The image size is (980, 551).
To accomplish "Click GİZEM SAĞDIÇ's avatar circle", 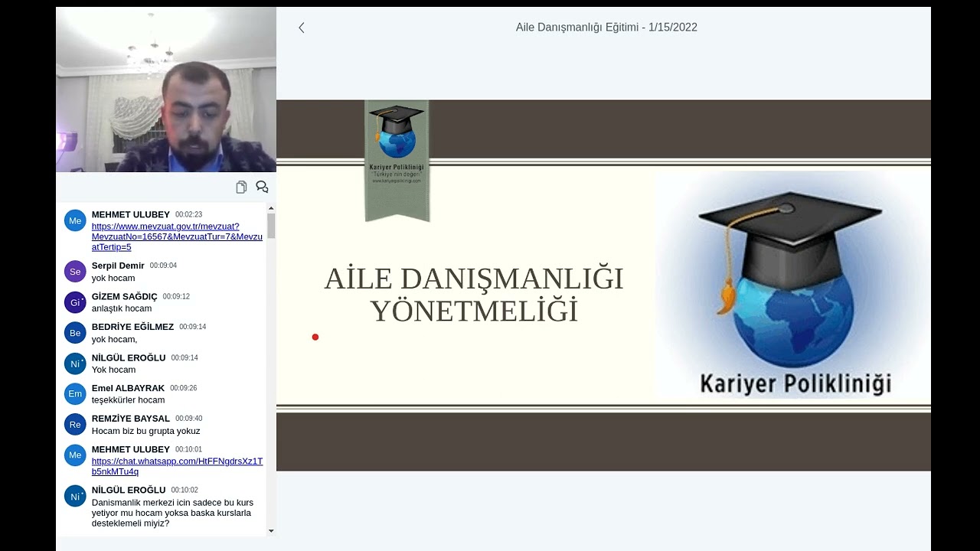I will (x=75, y=302).
